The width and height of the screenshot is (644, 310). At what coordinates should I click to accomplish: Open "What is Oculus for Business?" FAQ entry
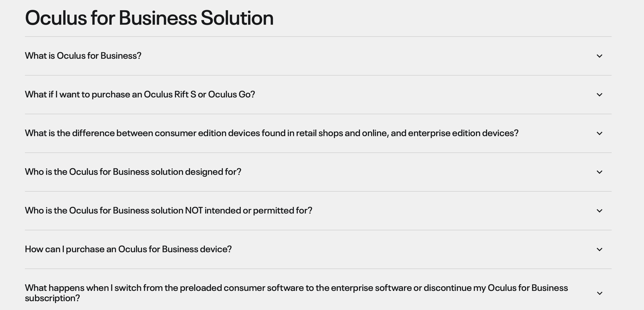click(83, 56)
